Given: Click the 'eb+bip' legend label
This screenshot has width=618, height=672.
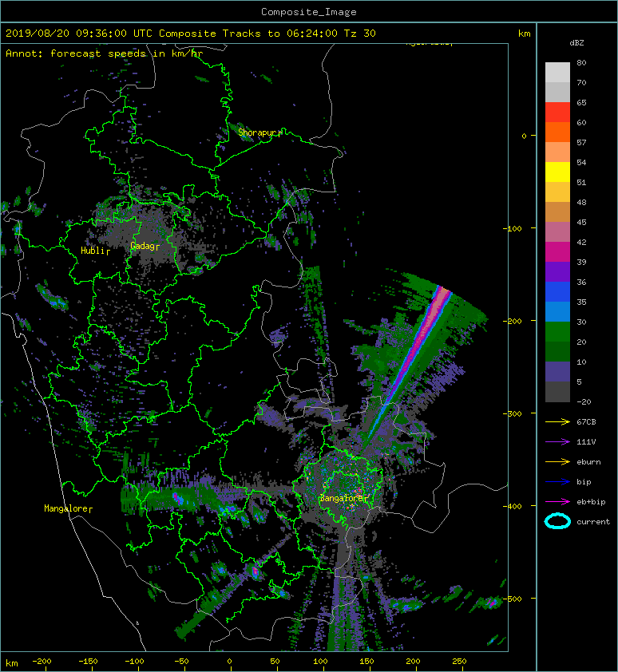Looking at the screenshot, I should [591, 502].
